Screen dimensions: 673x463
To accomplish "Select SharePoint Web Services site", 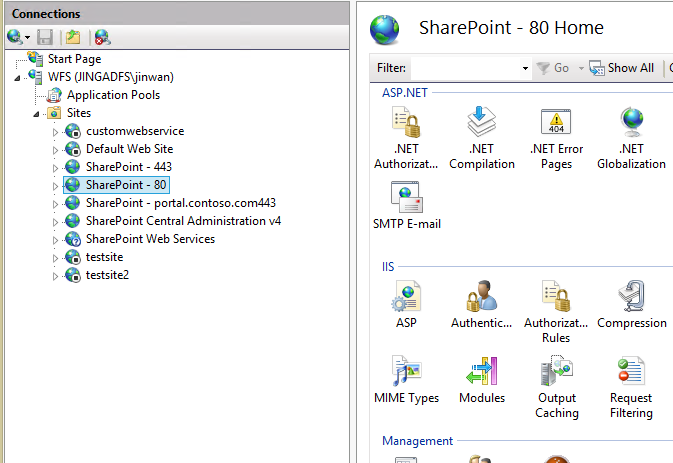I will 150,239.
